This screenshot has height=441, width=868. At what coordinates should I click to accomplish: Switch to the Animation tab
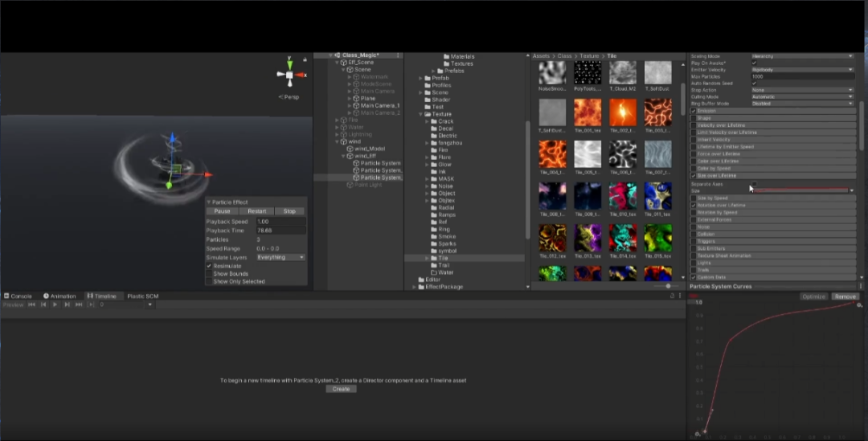coord(59,296)
